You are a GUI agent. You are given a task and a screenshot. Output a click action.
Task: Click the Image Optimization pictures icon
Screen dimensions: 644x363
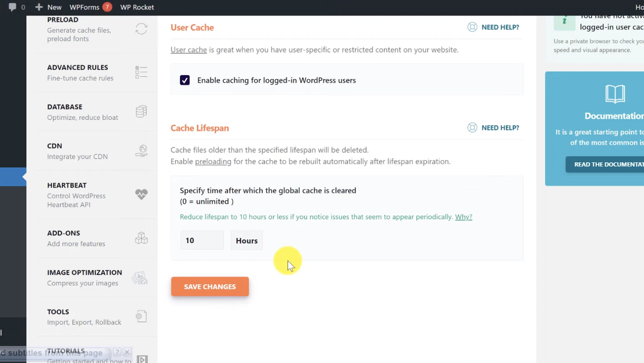tap(139, 278)
